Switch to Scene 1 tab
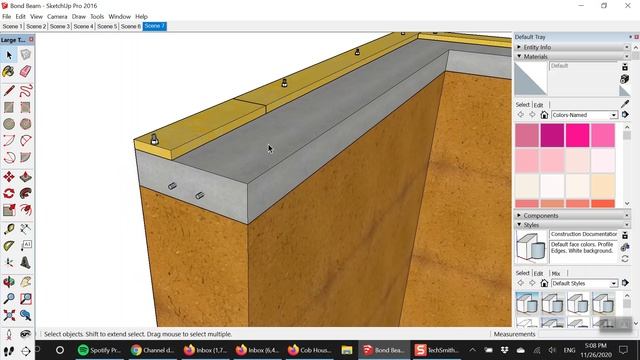Screen dimensions: 640x360 (x=12, y=26)
